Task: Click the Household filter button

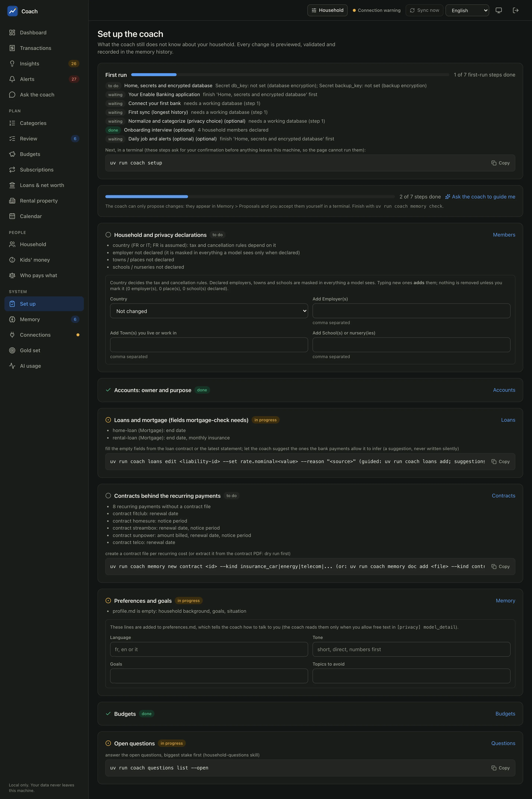Action: click(327, 10)
